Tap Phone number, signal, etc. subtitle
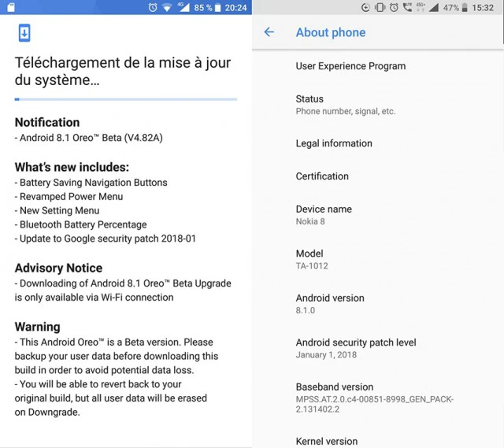This screenshot has width=504, height=448. 346,111
